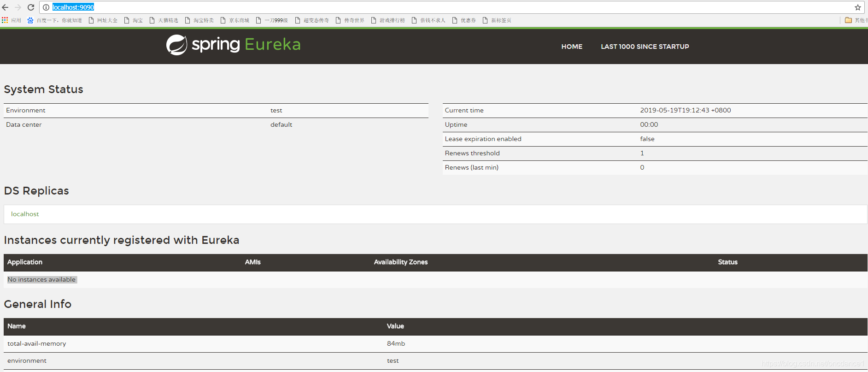Open the 借钱不求人 bookmark
The height and width of the screenshot is (372, 868).
(428, 20)
